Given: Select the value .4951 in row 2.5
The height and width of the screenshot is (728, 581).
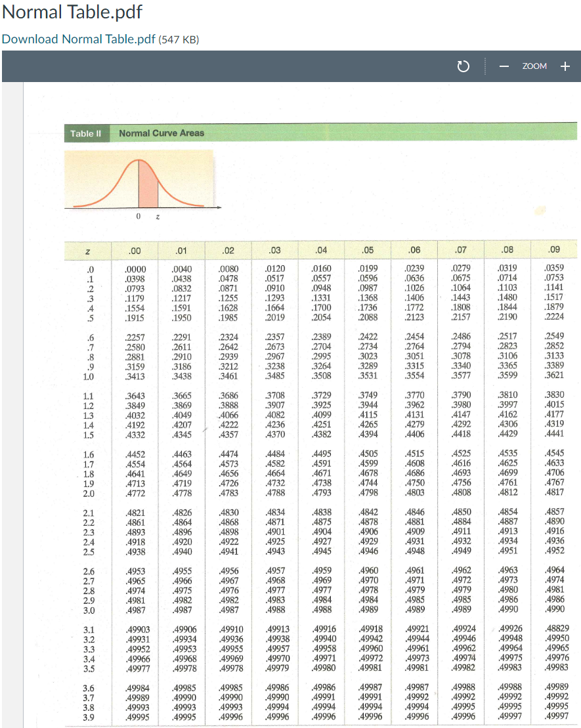Looking at the screenshot, I should tap(507, 551).
